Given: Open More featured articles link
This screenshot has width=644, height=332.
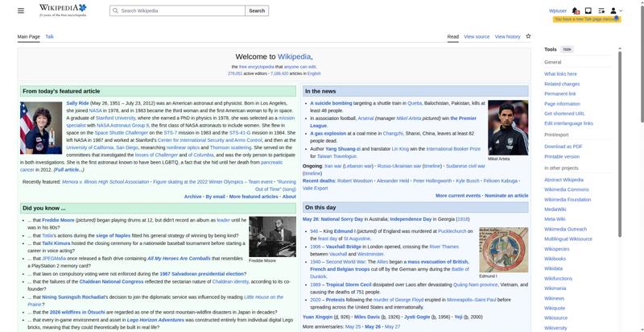Looking at the screenshot, I should click(254, 197).
